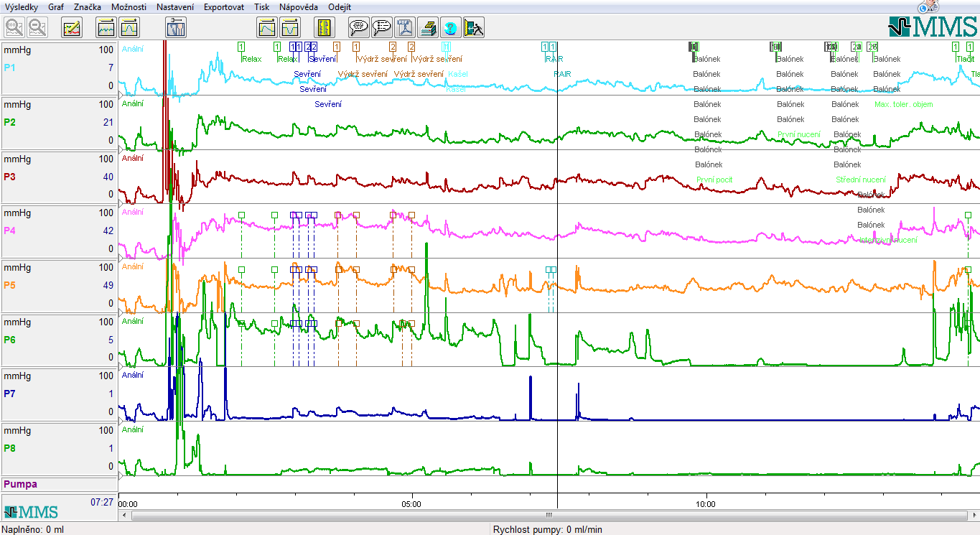980x535 pixels.
Task: Open the comment speech bubble icon
Action: [x=359, y=28]
